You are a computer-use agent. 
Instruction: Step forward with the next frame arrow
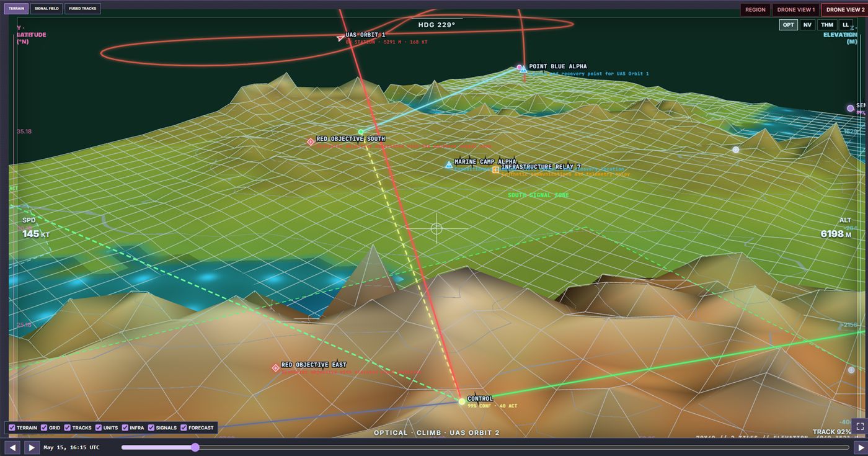[860, 447]
